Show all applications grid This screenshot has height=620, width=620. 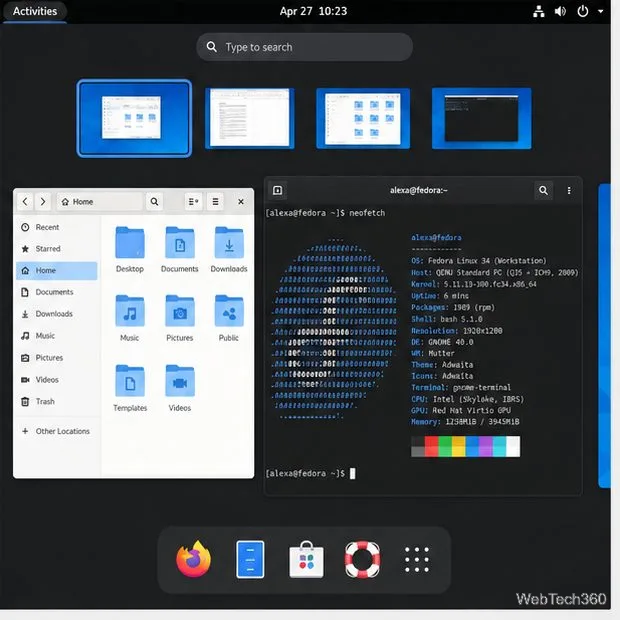(x=417, y=559)
